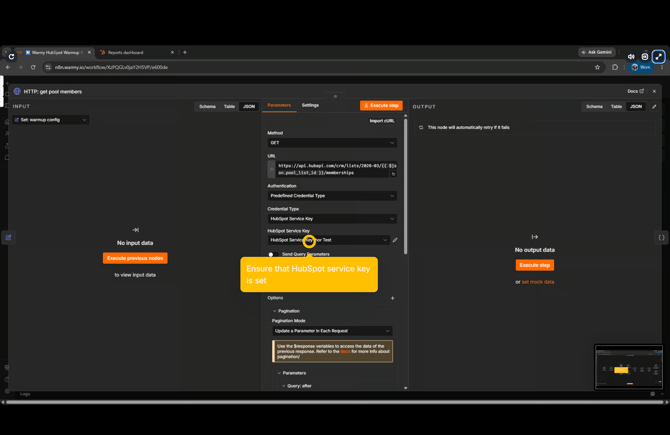
Task: Open the Docs link in the header
Action: pyautogui.click(x=635, y=91)
